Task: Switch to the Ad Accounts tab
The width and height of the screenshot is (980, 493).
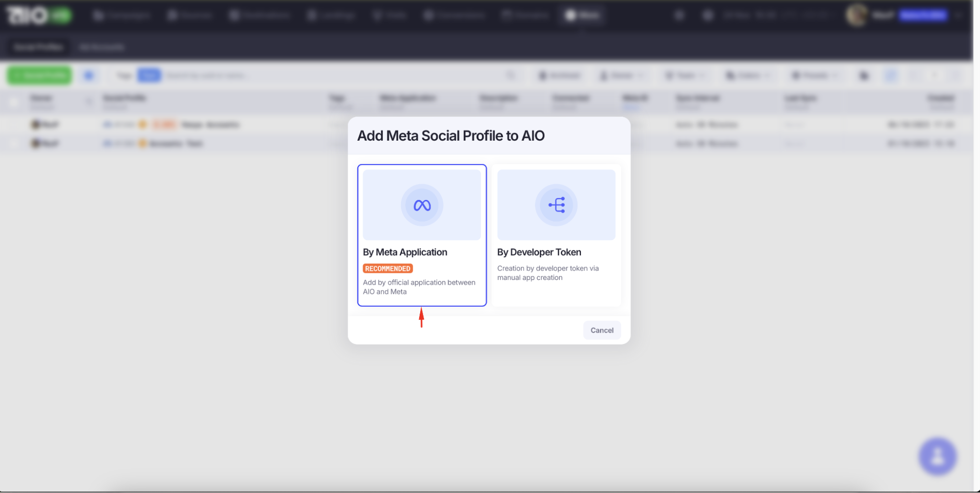Action: tap(101, 47)
